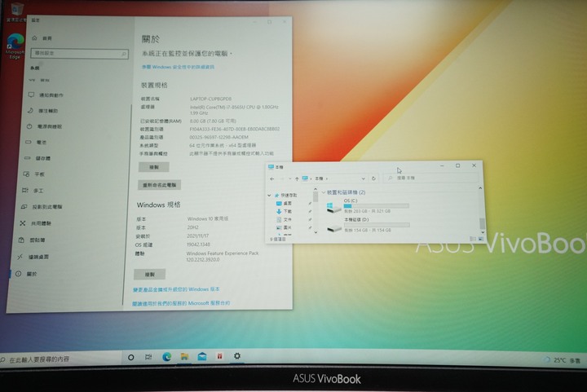Expand File Explorer address bar history dropdown
This screenshot has width=587, height=392.
coord(363,178)
